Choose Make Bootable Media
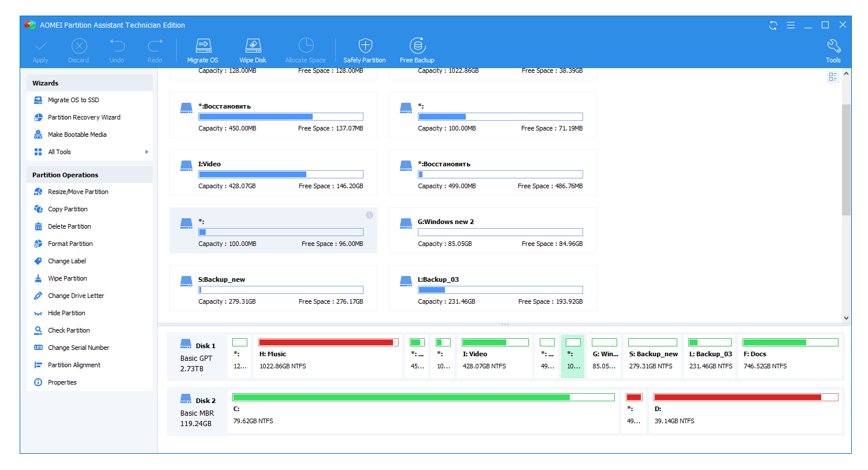The height and width of the screenshot is (470, 868). [77, 135]
